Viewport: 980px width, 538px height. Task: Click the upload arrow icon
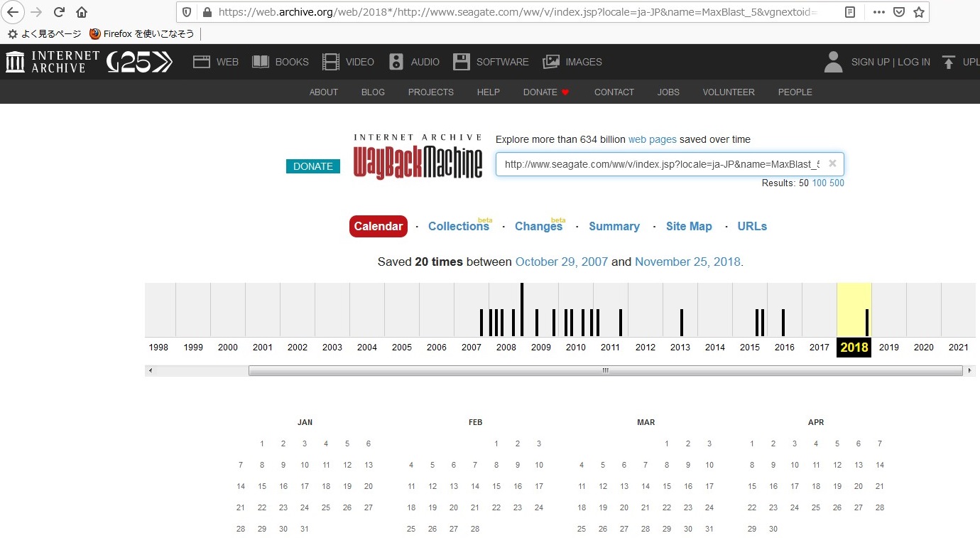coord(949,62)
